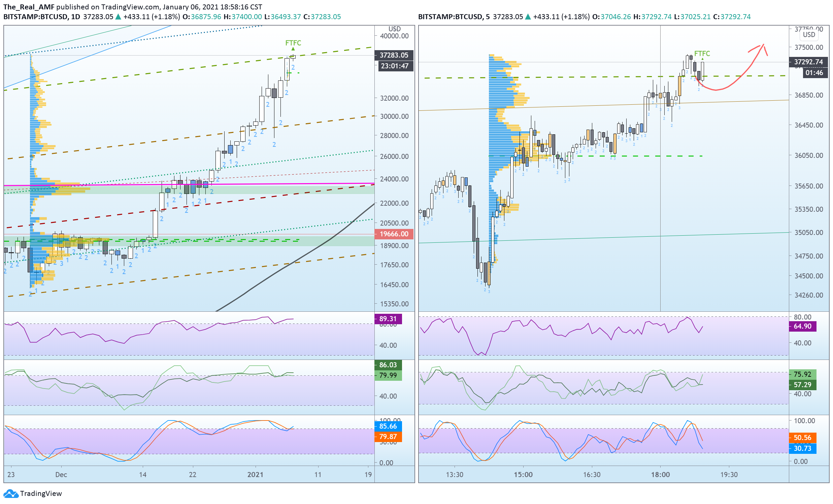Click the 15:00 label on the 5-minute time axis

coord(523,475)
